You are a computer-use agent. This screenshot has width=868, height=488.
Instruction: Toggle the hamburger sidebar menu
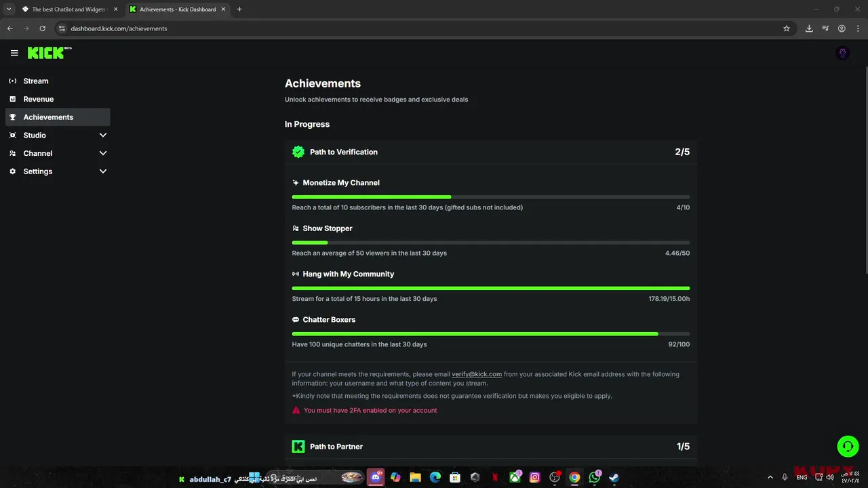pyautogui.click(x=14, y=53)
